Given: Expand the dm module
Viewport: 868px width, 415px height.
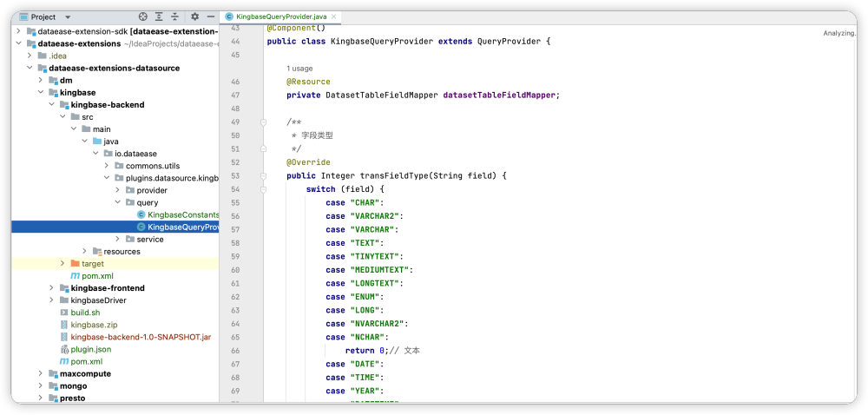Looking at the screenshot, I should click(41, 80).
